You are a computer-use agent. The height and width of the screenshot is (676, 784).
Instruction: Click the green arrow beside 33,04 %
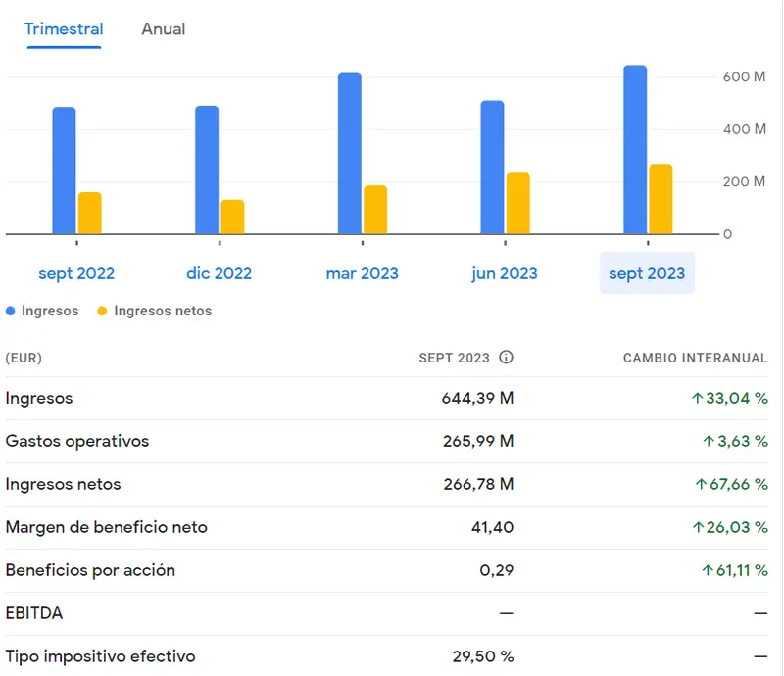click(x=698, y=399)
